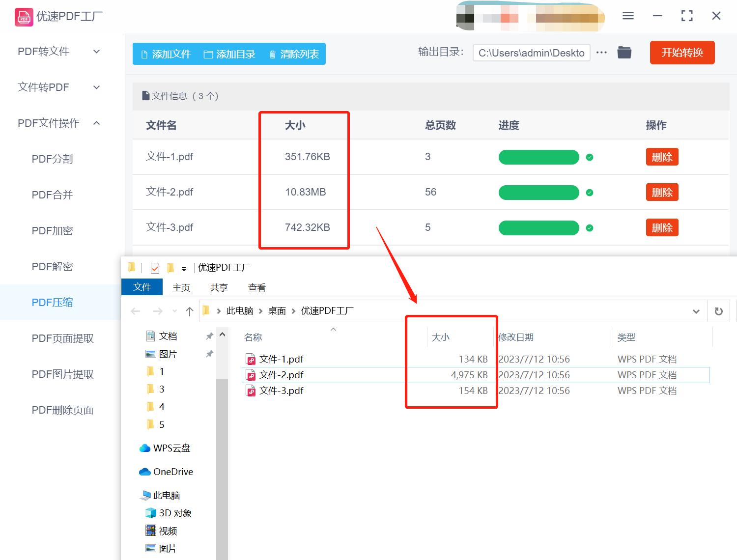Click the output directory path field
The width and height of the screenshot is (737, 560).
(531, 53)
